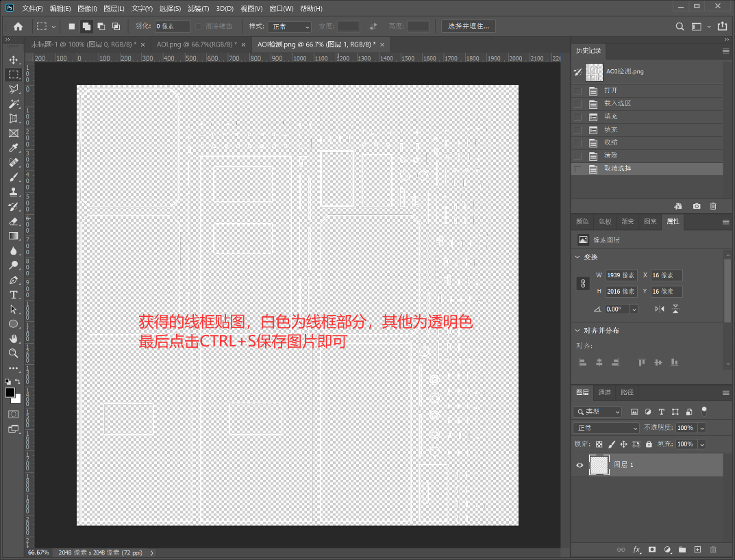This screenshot has width=735, height=560.
Task: Collapse the 对齐并分布 section
Action: (577, 331)
